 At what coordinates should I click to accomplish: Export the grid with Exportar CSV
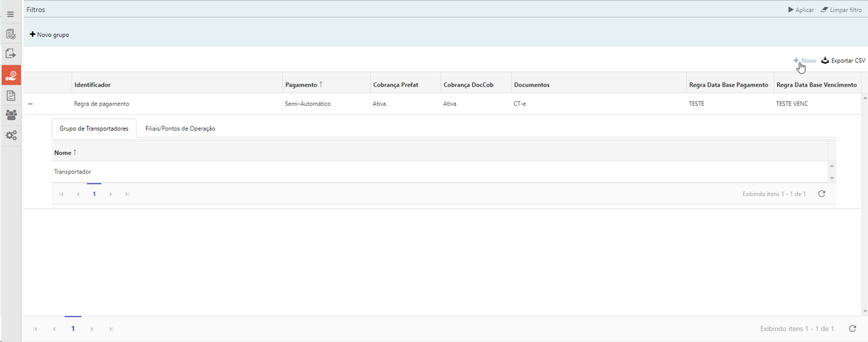843,61
